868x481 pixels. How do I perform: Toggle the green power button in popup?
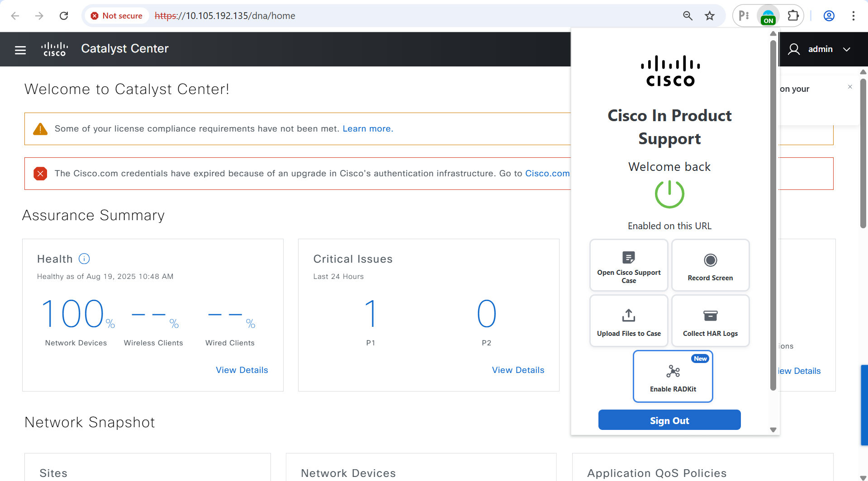669,194
